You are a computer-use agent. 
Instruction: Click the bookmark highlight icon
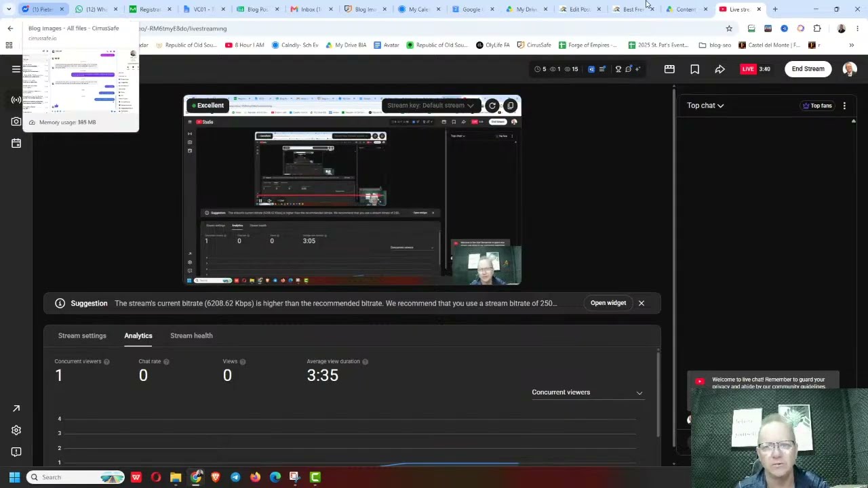(694, 68)
